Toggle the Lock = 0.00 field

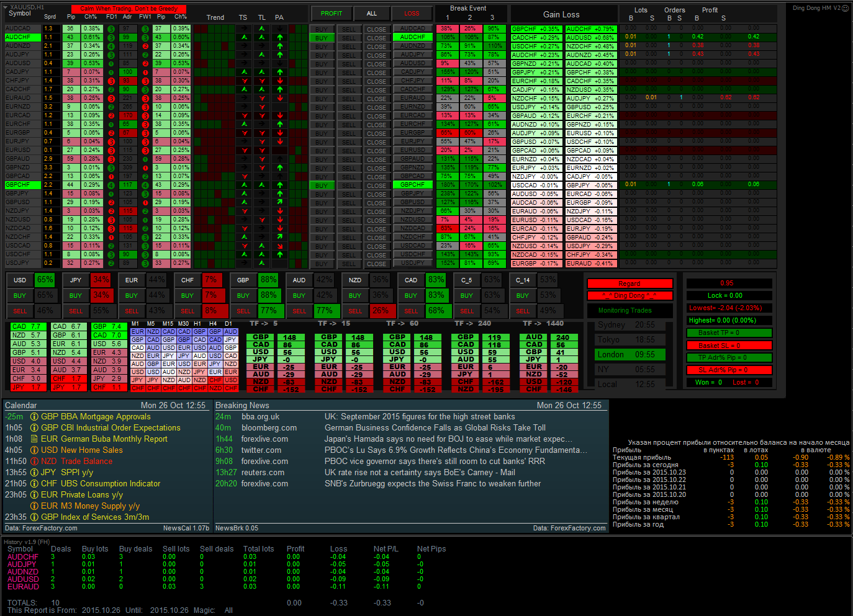click(x=728, y=295)
